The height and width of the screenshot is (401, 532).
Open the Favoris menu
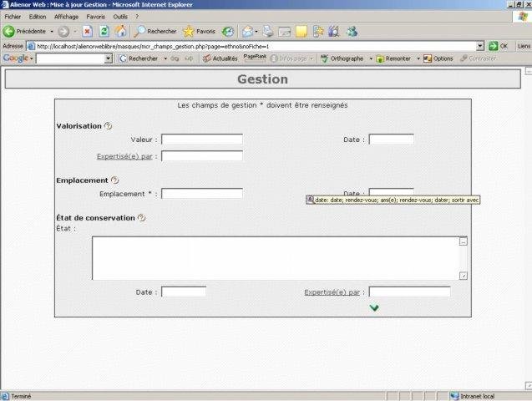point(96,17)
